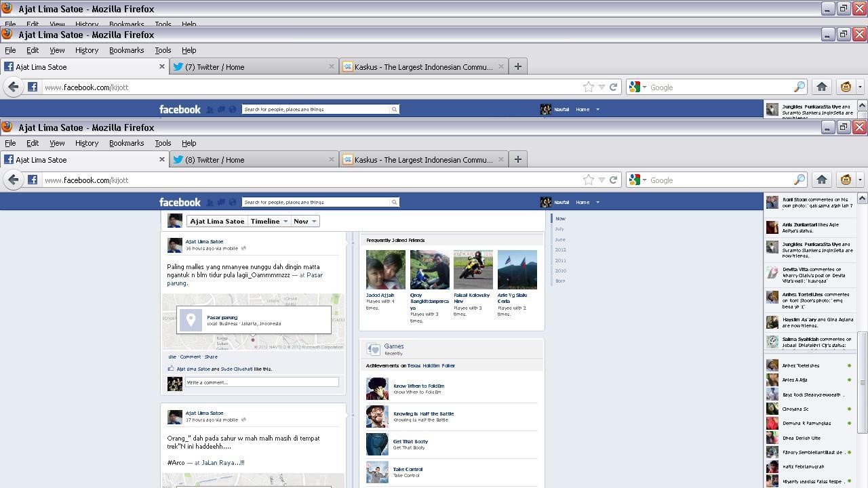Open chat with Hafiz Febrianugrah

click(x=804, y=466)
